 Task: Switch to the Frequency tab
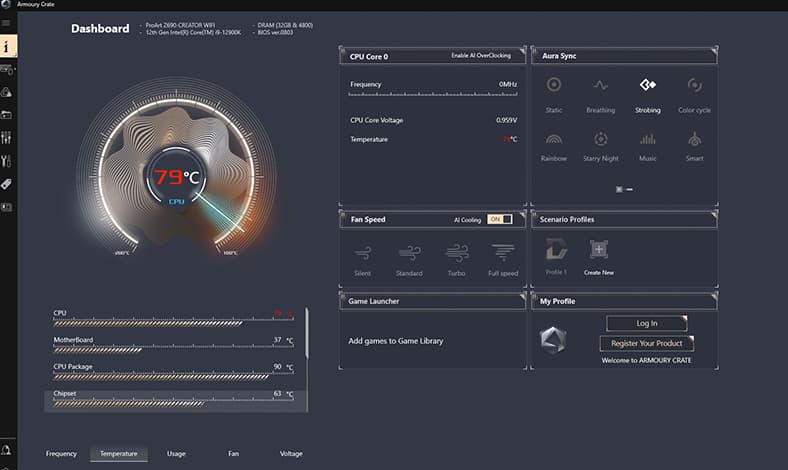(61, 453)
